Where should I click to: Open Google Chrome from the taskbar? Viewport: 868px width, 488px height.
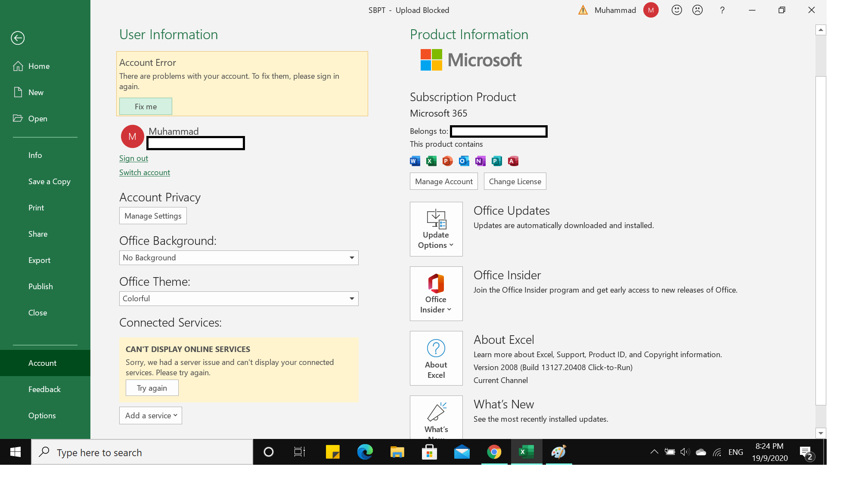click(494, 452)
